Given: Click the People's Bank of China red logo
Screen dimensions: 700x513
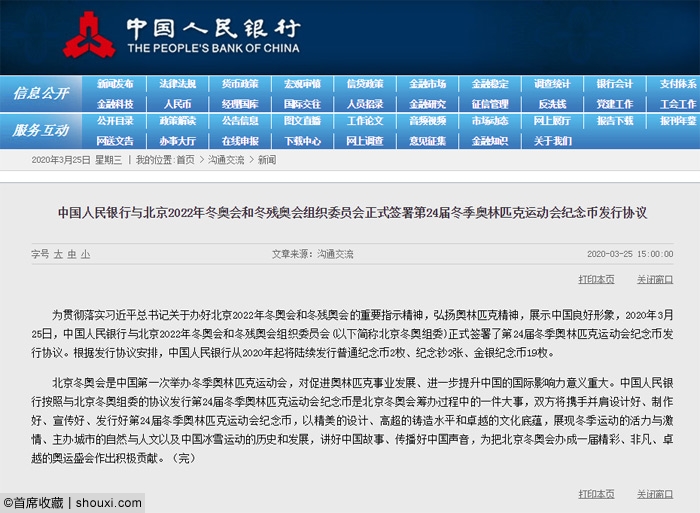Looking at the screenshot, I should tap(89, 35).
